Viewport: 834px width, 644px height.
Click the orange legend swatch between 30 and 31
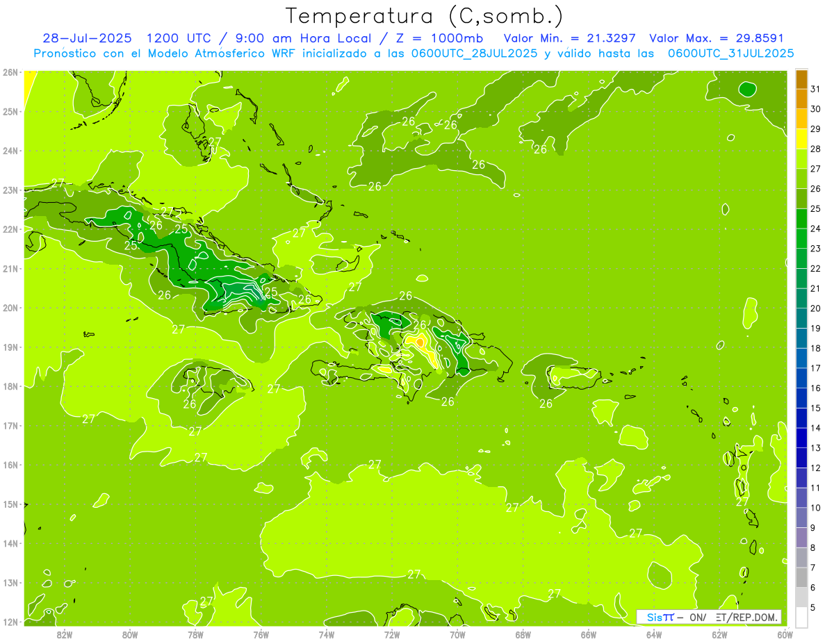click(x=801, y=99)
